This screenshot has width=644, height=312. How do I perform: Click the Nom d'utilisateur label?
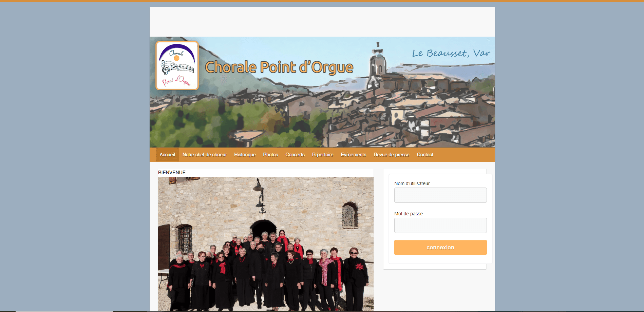[412, 183]
